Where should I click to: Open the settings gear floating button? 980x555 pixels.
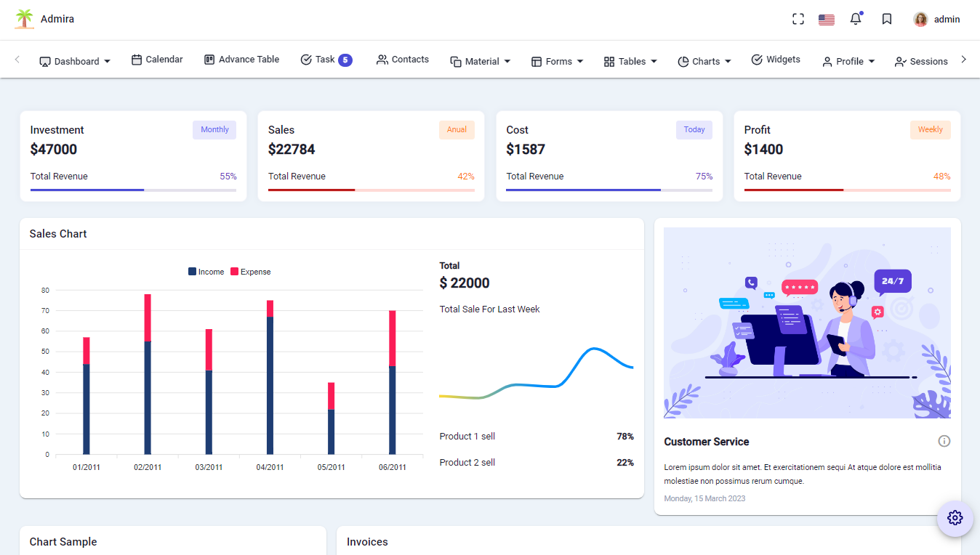pyautogui.click(x=955, y=518)
